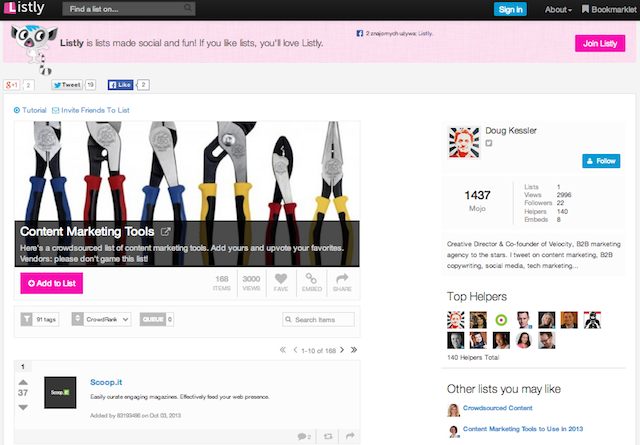The height and width of the screenshot is (445, 640).
Task: Open the Crowdsourced Content list link
Action: point(498,408)
